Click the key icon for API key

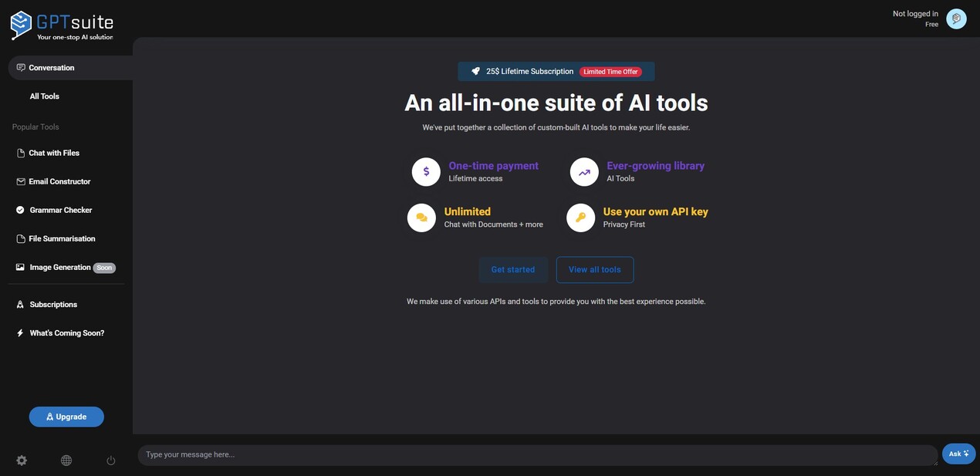point(580,218)
